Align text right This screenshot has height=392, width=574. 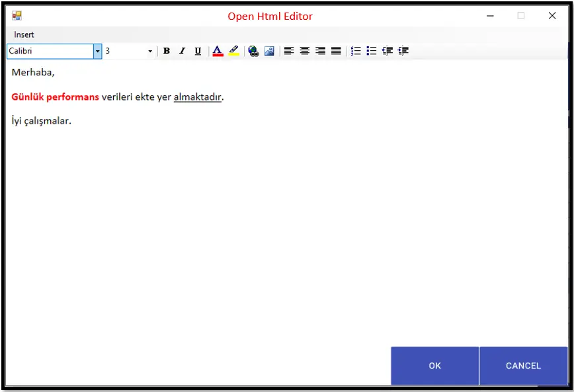320,51
